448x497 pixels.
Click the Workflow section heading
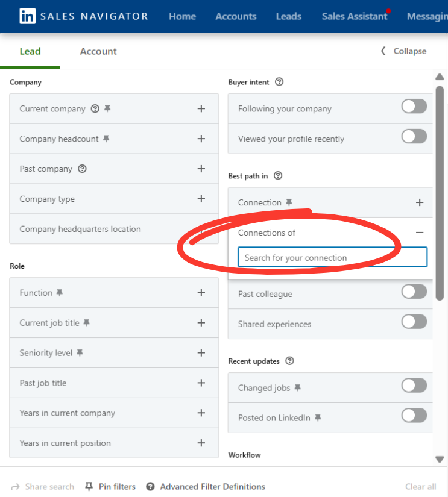tap(244, 455)
